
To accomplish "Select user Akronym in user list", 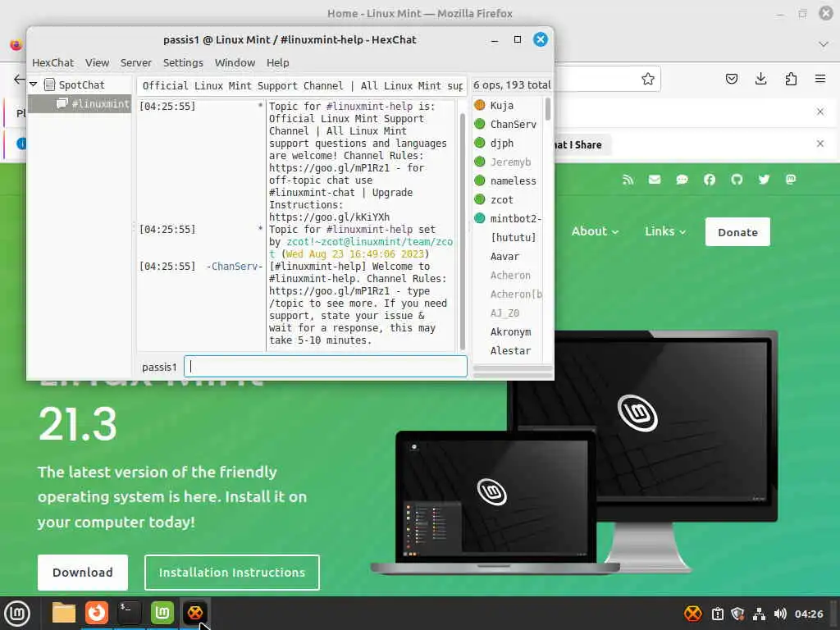I will pos(510,331).
